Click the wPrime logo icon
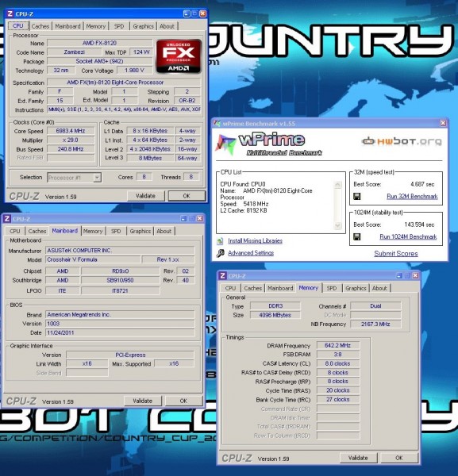Screen dimensions: 458x476 [x=225, y=144]
